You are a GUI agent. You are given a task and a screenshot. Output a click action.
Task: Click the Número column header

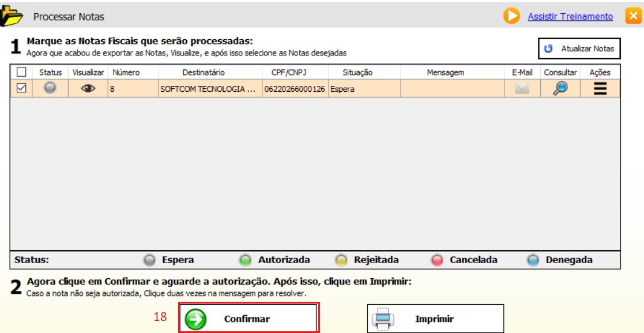coord(126,72)
